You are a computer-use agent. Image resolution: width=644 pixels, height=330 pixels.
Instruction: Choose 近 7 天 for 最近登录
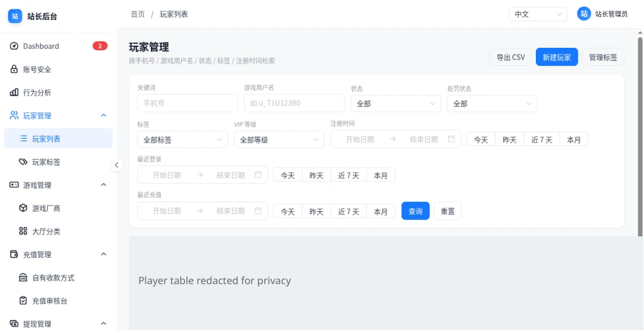pyautogui.click(x=348, y=175)
